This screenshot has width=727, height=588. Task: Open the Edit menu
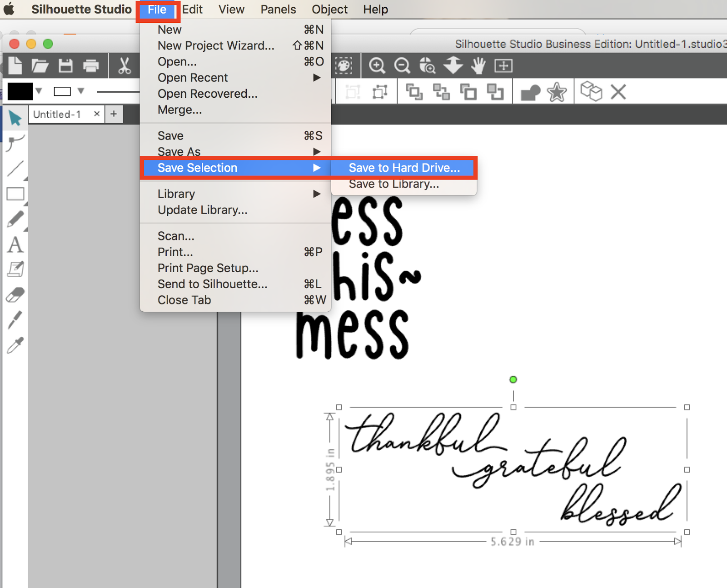tap(192, 10)
